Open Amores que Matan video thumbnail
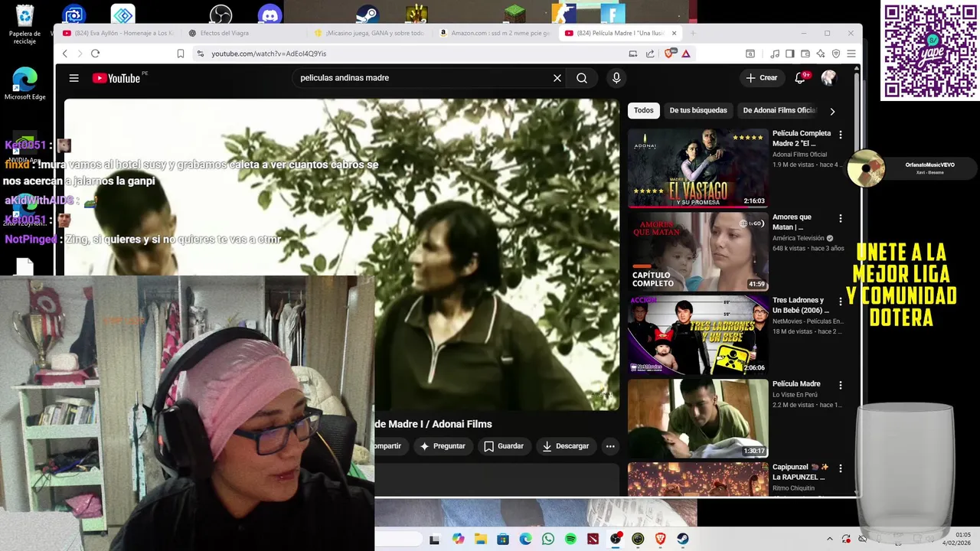 tap(697, 252)
